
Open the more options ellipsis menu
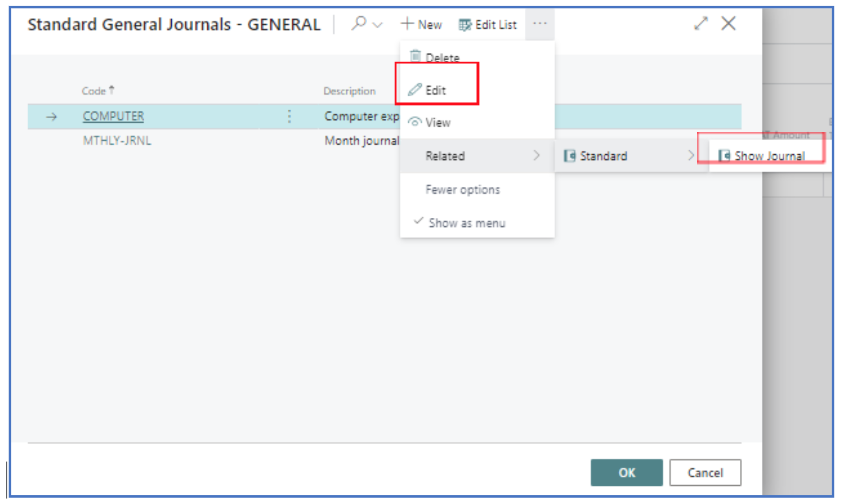point(539,24)
